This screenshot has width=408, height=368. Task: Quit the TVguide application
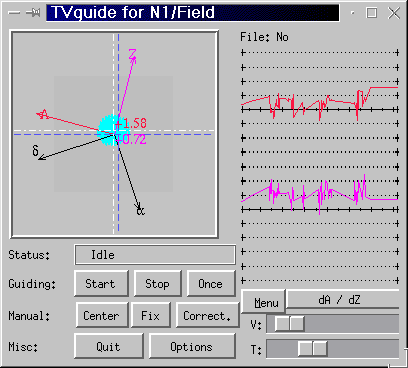coord(109,347)
